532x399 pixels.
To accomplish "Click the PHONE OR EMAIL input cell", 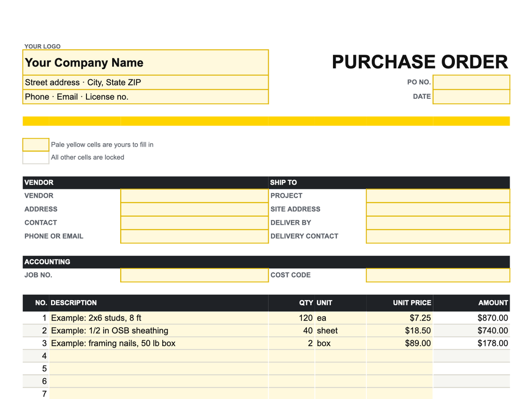I will (x=194, y=236).
